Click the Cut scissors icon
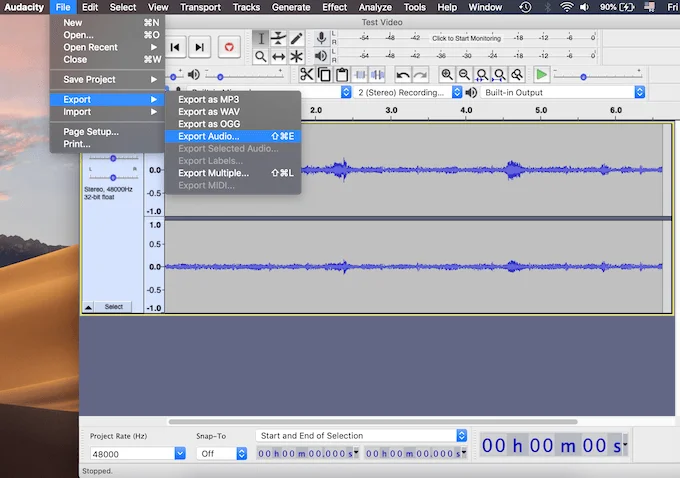 pos(307,75)
